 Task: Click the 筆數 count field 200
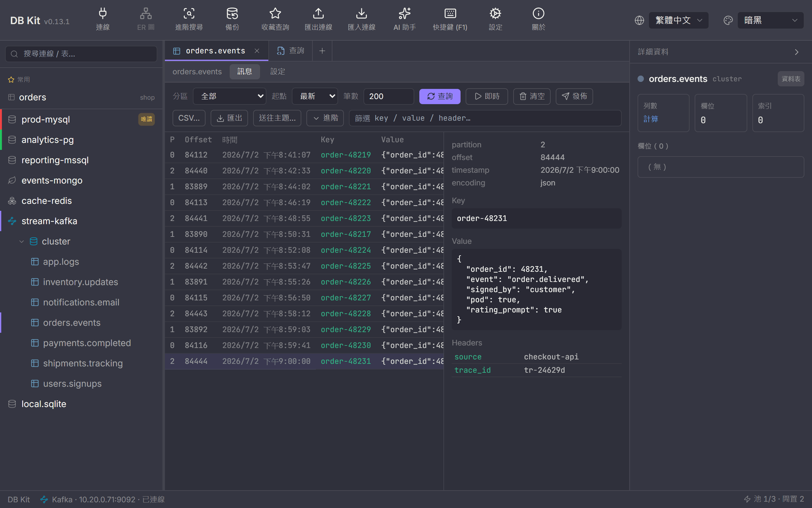(388, 96)
